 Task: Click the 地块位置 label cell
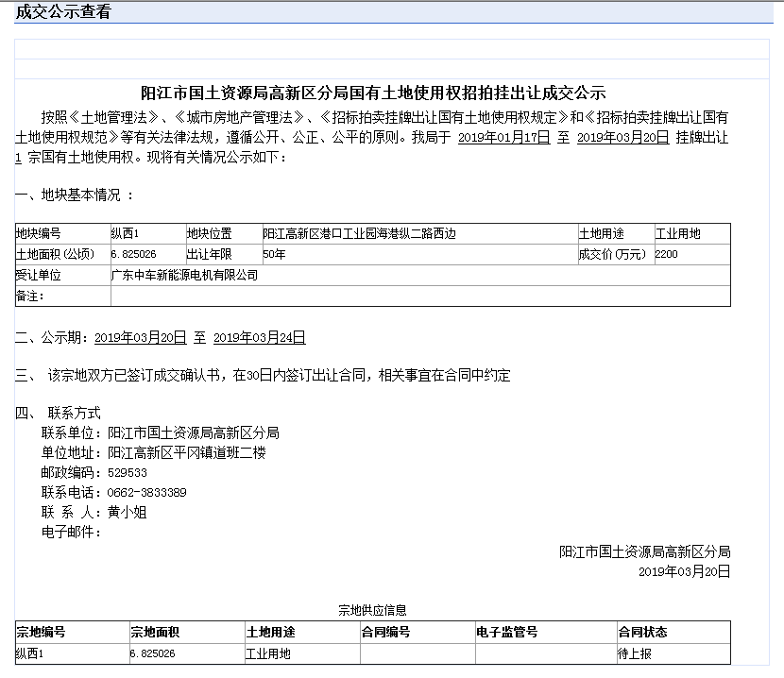(224, 233)
